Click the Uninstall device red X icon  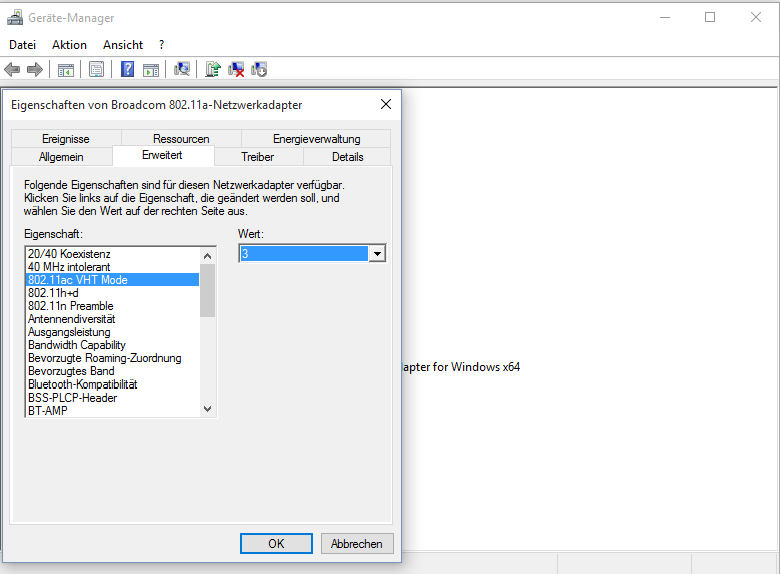[236, 69]
